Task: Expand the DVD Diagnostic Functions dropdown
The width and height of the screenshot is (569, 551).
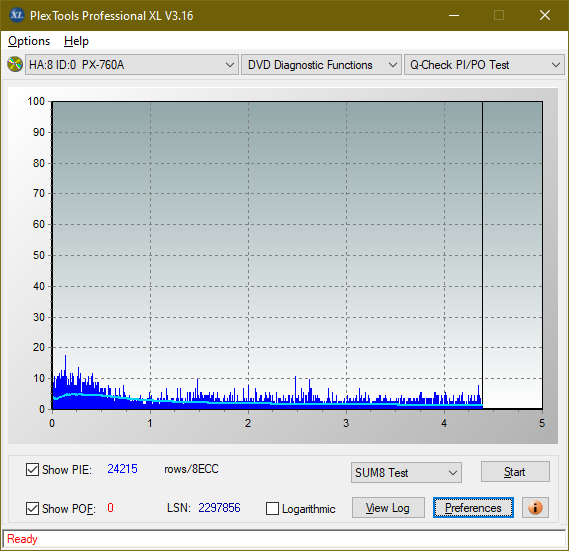Action: pos(321,65)
